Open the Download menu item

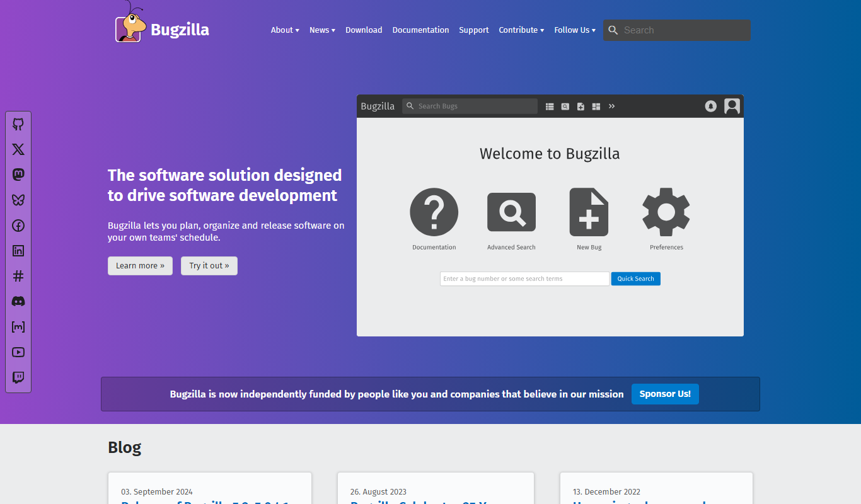[364, 30]
